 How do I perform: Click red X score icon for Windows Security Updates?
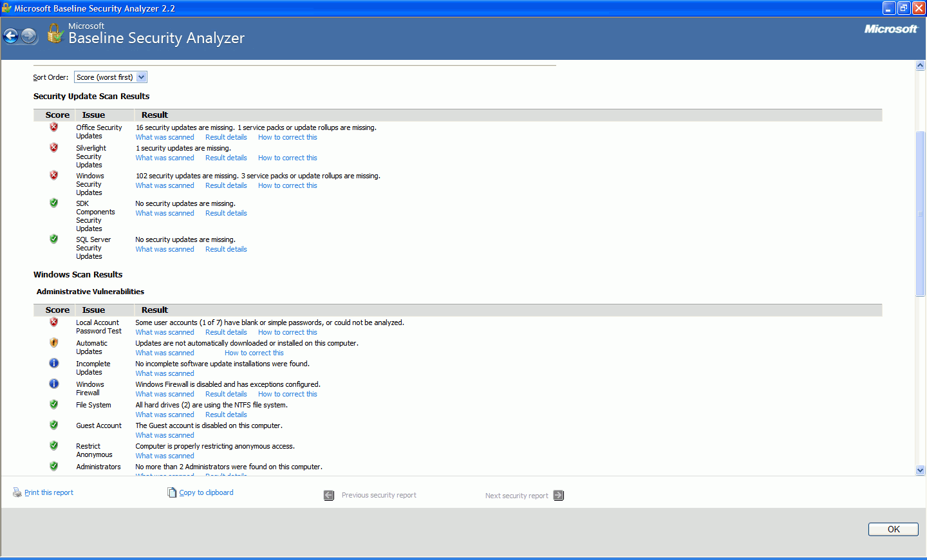[x=54, y=175]
